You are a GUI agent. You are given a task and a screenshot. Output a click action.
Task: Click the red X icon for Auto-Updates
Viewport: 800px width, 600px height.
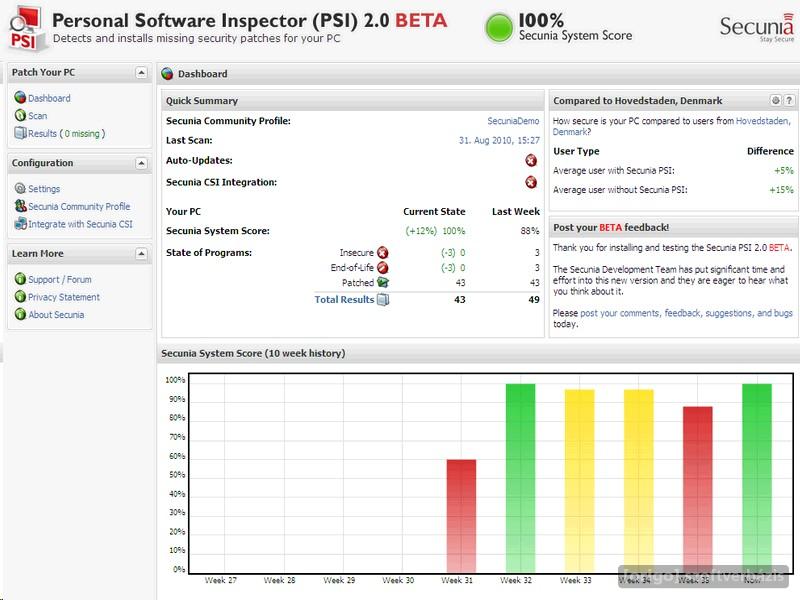(x=531, y=161)
